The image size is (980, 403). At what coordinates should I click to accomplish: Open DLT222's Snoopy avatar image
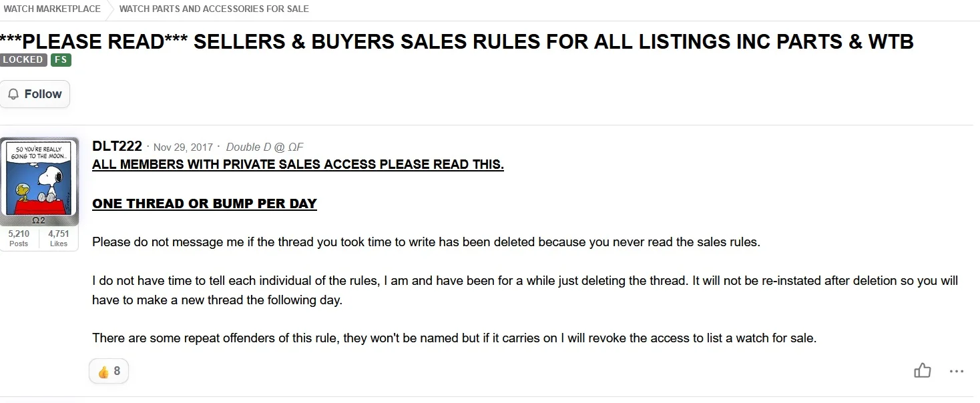(39, 177)
